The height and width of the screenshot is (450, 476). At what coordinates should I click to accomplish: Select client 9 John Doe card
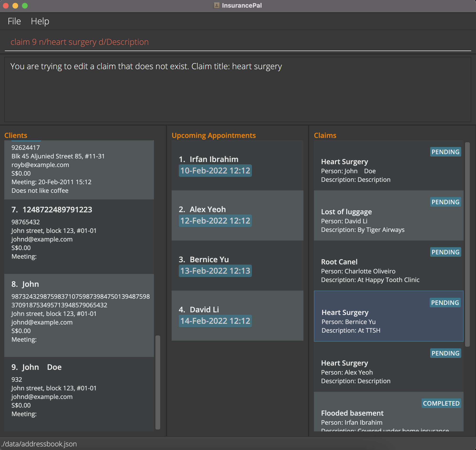[x=79, y=393]
